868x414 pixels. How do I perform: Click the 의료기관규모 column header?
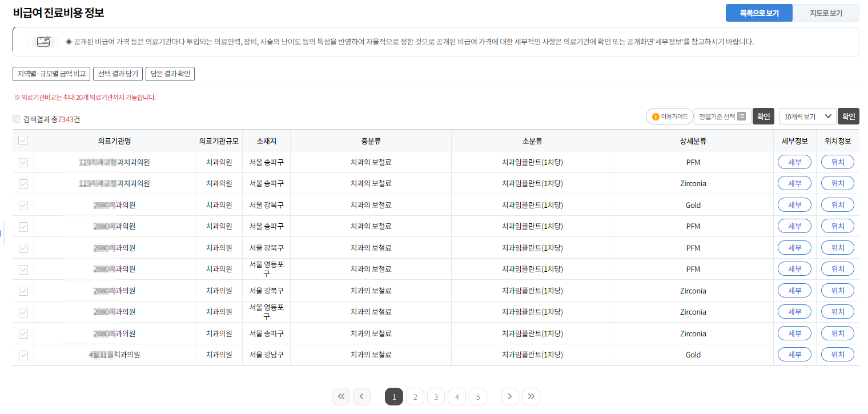(219, 140)
